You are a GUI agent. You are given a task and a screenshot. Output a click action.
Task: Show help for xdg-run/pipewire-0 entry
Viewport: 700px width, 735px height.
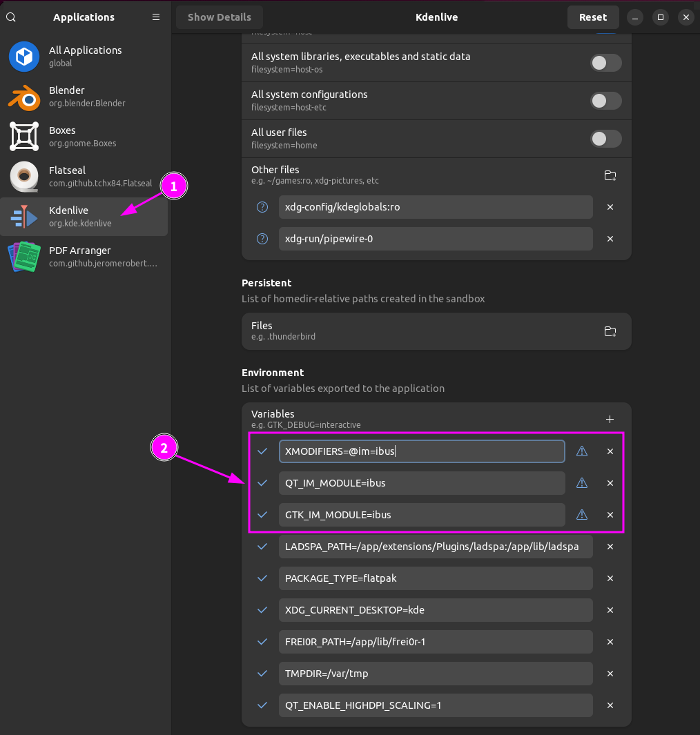(x=262, y=239)
